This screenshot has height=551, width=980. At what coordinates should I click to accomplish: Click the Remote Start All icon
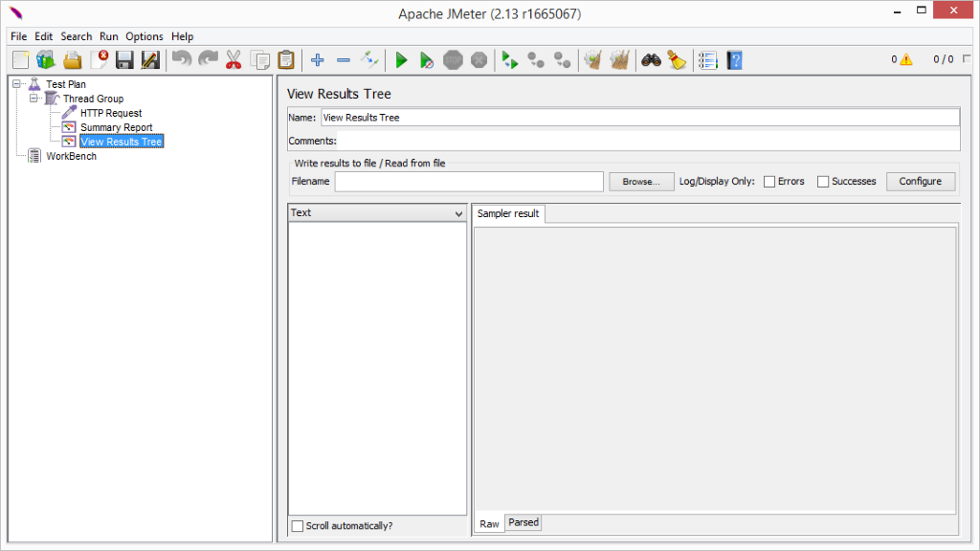[510, 60]
